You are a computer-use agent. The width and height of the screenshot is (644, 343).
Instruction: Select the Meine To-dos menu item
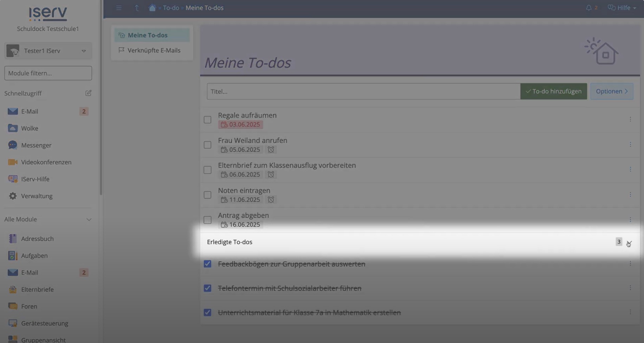coord(148,35)
